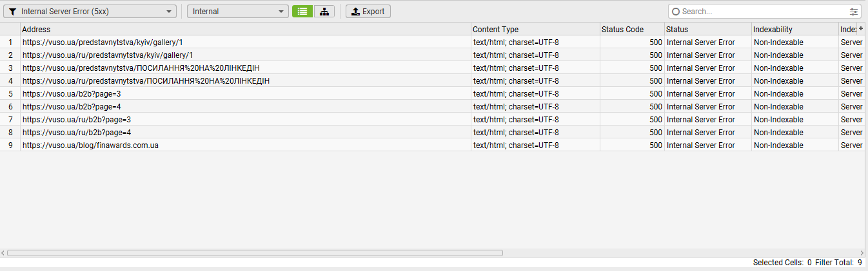Click the Indexability column header
This screenshot has height=271, width=868.
[794, 30]
